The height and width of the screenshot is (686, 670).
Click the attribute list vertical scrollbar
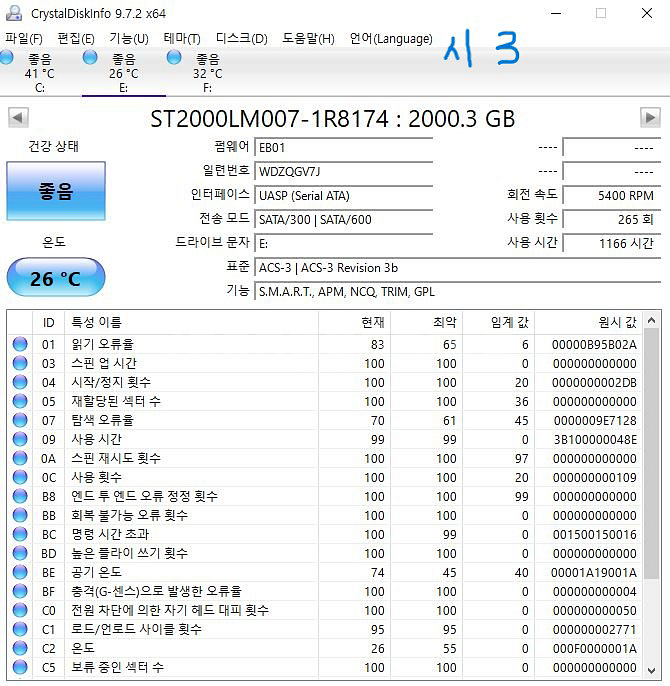[651, 500]
